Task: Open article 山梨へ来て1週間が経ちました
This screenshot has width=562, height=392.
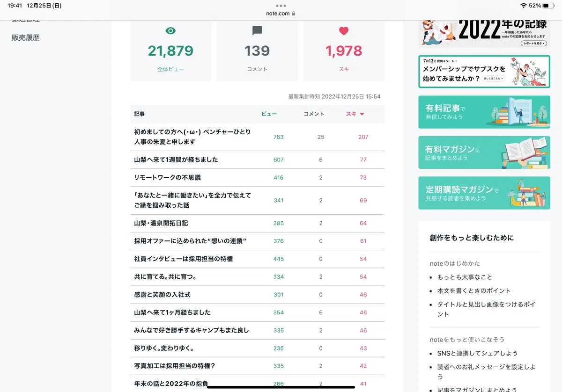Action: pyautogui.click(x=176, y=160)
